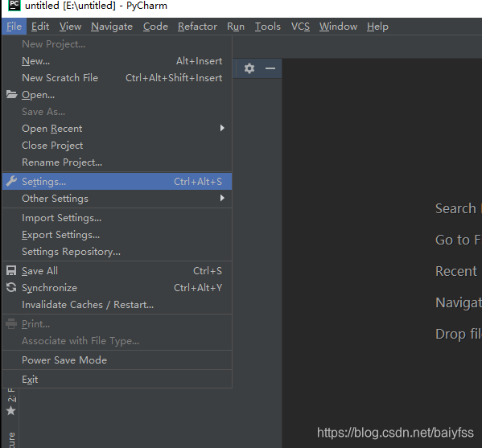The width and height of the screenshot is (482, 448).
Task: Choose Import Settings...
Action: [117, 218]
